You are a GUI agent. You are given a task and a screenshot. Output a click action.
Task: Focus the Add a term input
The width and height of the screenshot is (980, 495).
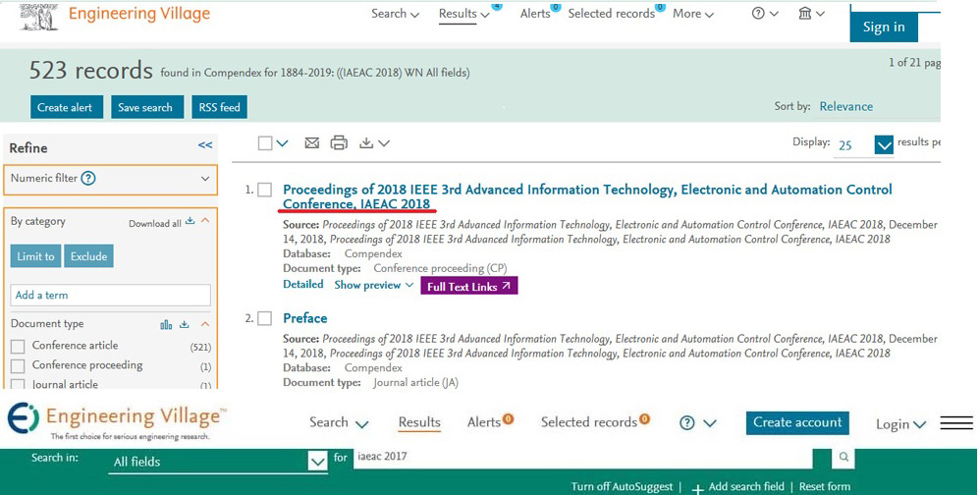coord(111,295)
